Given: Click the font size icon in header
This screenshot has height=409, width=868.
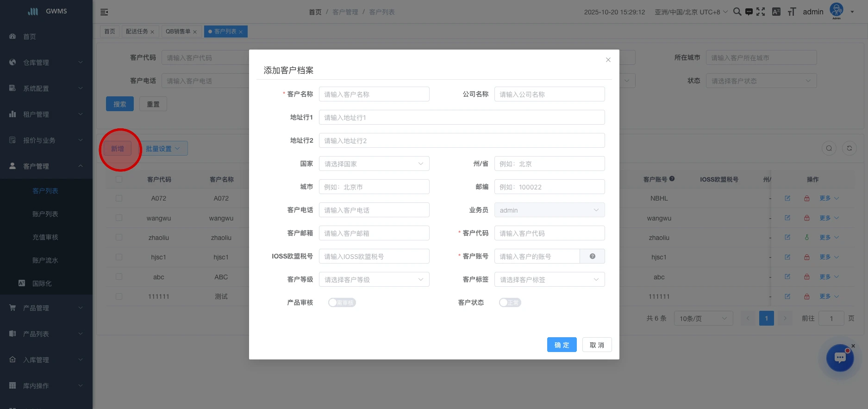Looking at the screenshot, I should click(x=792, y=12).
